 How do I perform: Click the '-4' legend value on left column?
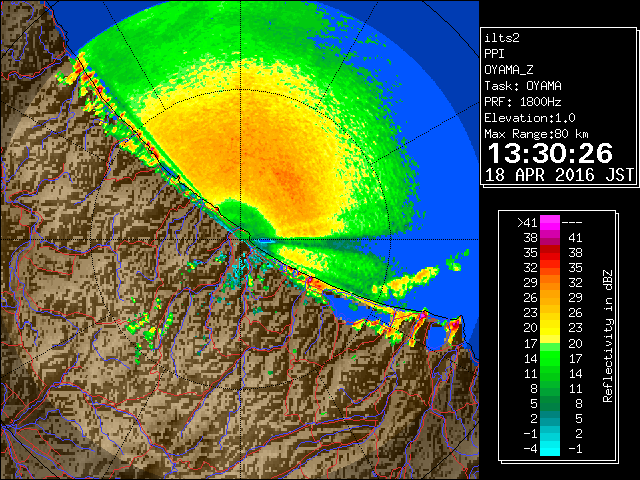(530, 449)
